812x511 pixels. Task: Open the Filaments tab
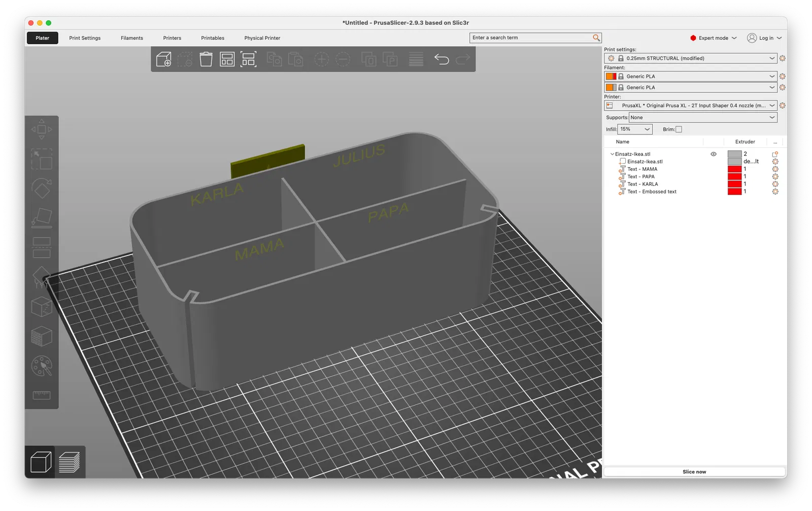pos(132,38)
